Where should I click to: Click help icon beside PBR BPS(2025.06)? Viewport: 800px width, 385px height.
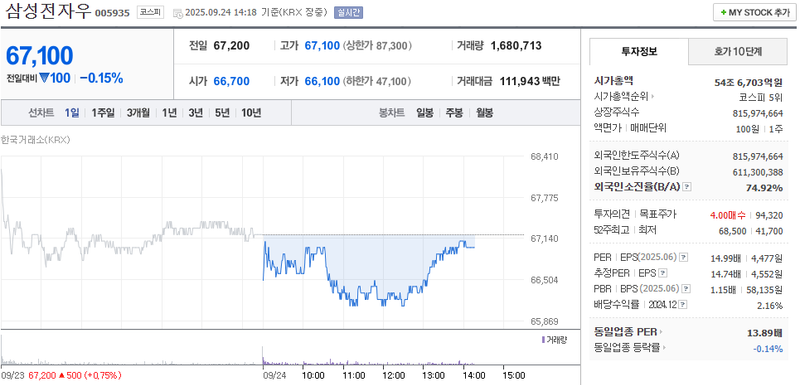(687, 289)
